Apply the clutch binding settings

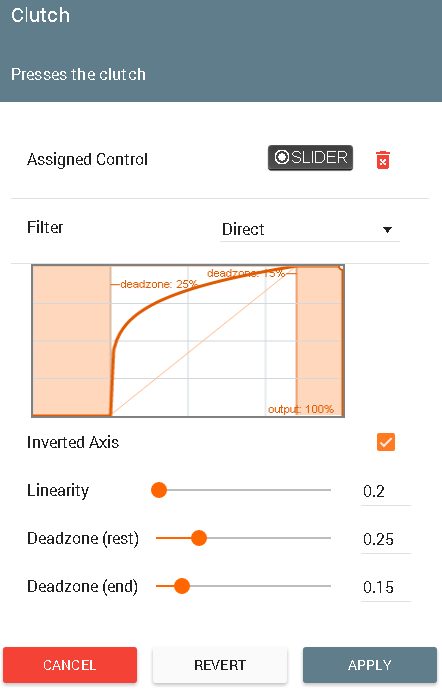(x=370, y=665)
